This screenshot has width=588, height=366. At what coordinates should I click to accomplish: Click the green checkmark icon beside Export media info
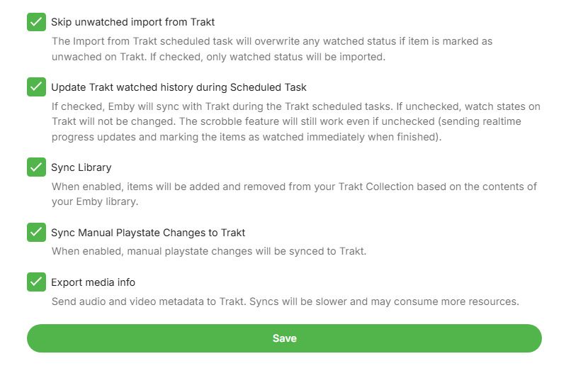pos(36,282)
